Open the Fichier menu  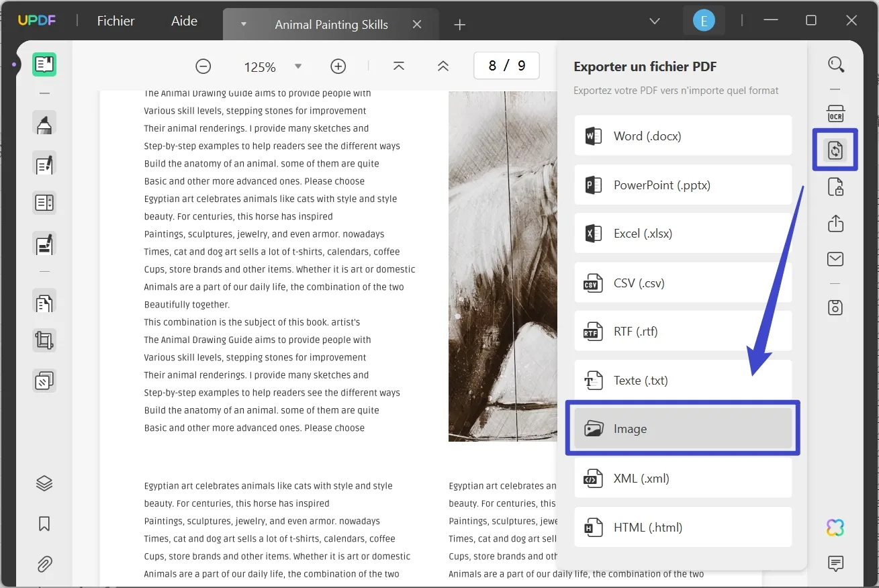115,21
